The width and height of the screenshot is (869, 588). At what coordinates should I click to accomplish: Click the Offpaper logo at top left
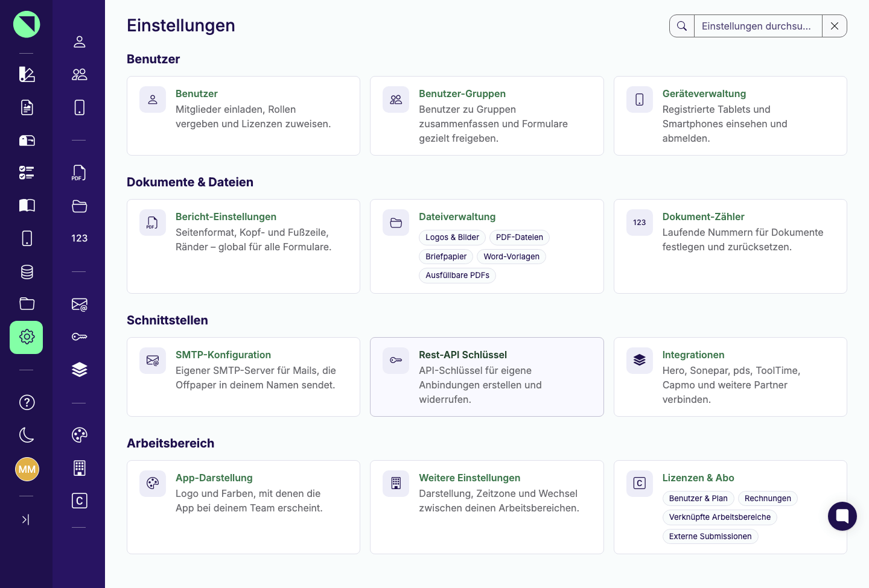[x=27, y=25]
